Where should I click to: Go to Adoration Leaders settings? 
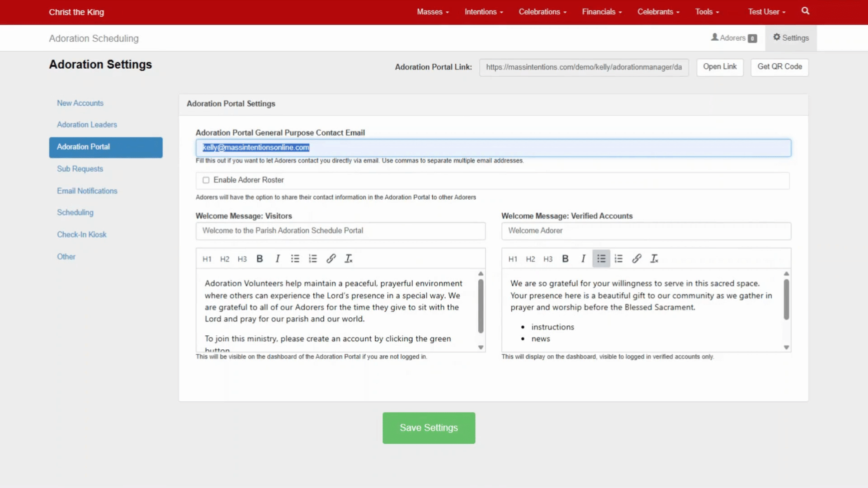87,125
